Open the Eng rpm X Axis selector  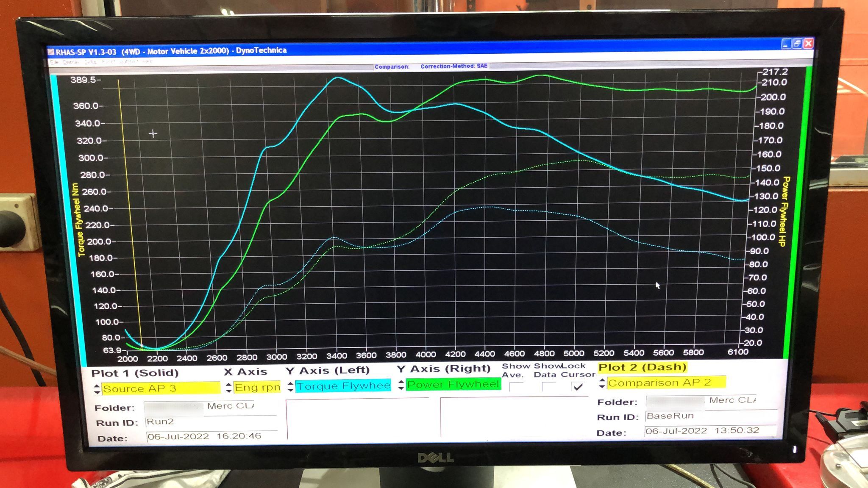[257, 387]
